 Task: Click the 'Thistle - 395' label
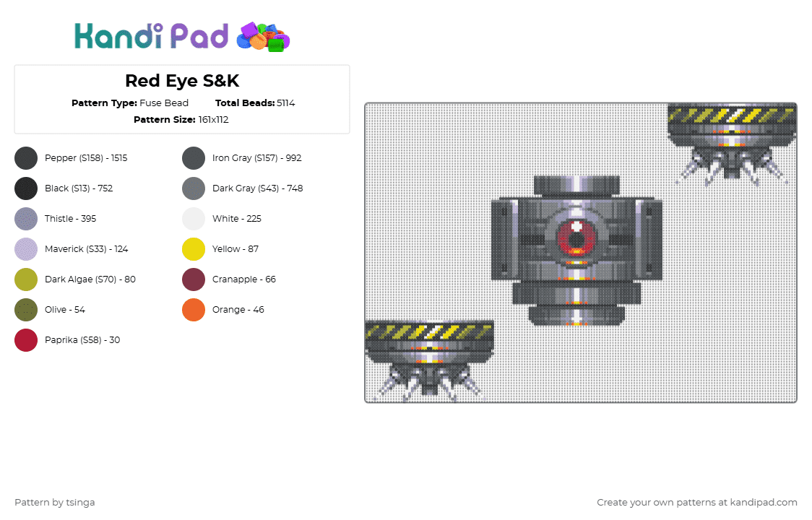[70, 219]
